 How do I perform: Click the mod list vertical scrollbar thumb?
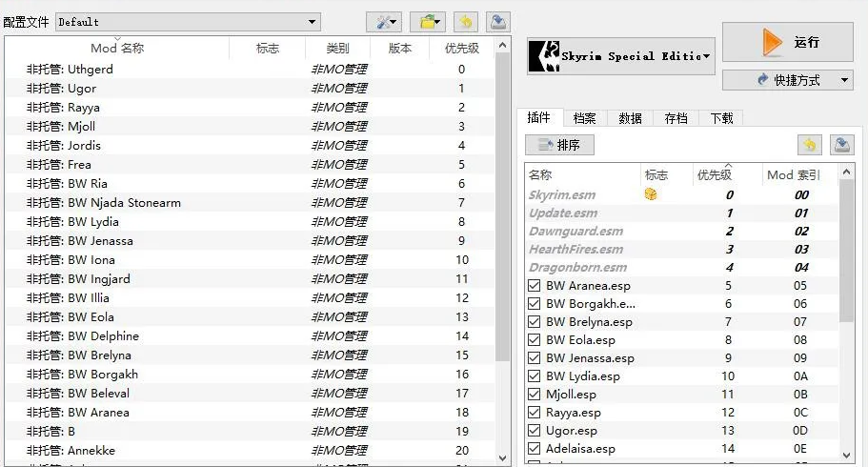click(502, 208)
